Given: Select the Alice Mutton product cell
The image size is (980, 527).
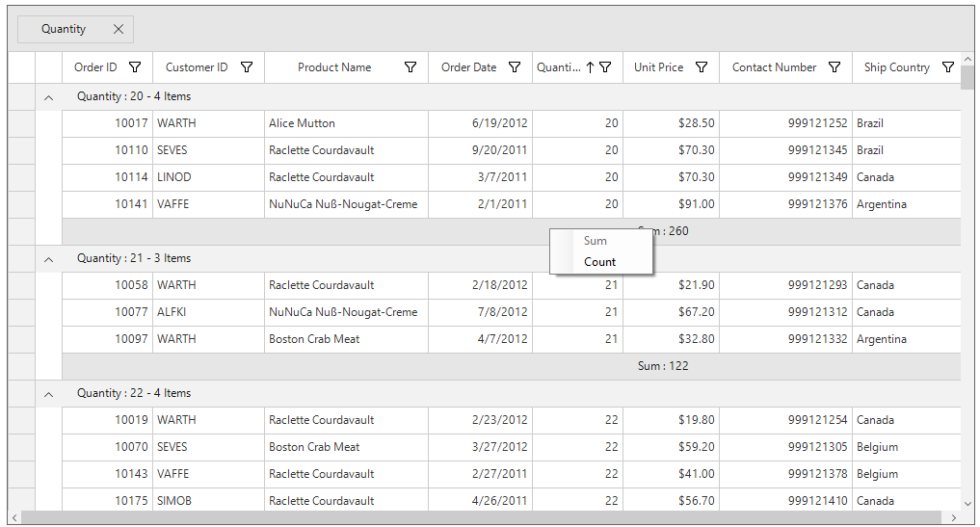Looking at the screenshot, I should coord(346,123).
